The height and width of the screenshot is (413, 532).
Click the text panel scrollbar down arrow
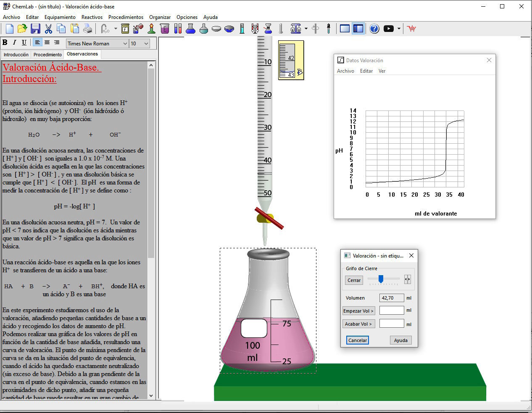click(x=151, y=395)
